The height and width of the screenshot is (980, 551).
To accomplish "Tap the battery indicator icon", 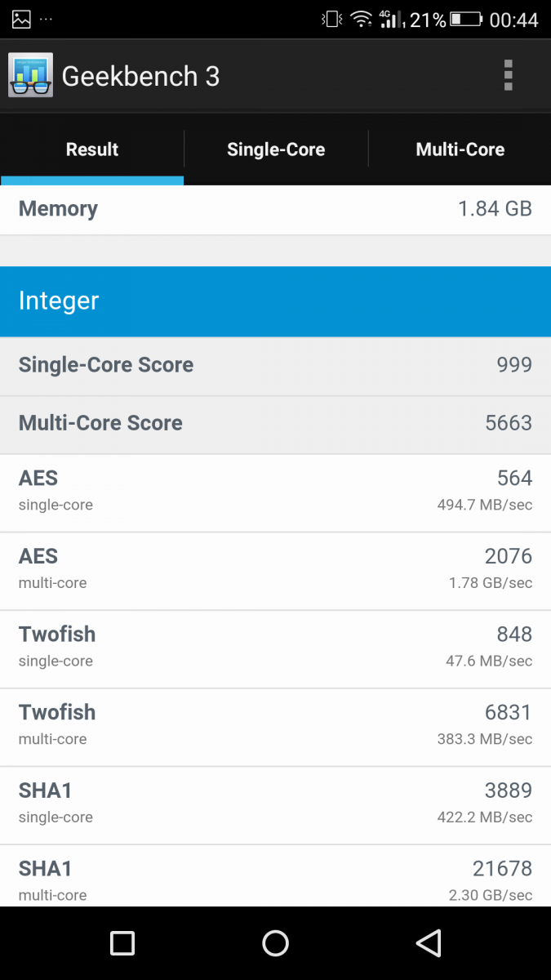I will click(467, 20).
